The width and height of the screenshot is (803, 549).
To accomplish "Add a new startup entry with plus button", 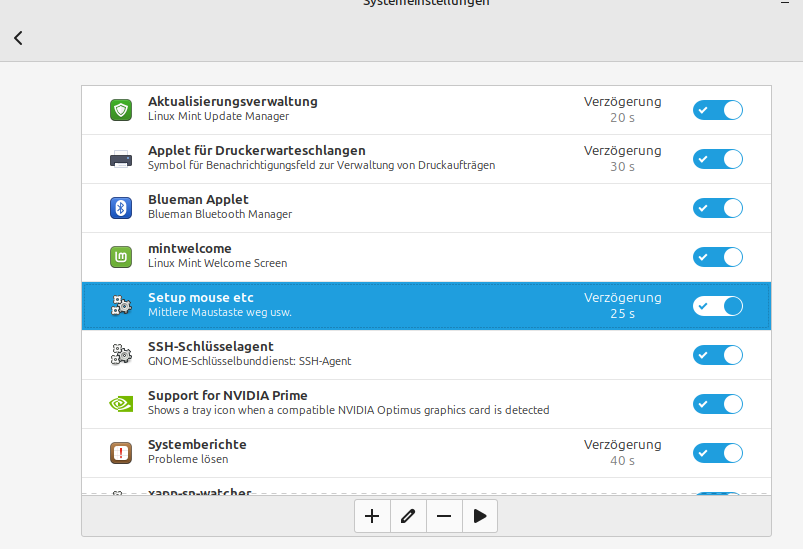I will pyautogui.click(x=372, y=516).
